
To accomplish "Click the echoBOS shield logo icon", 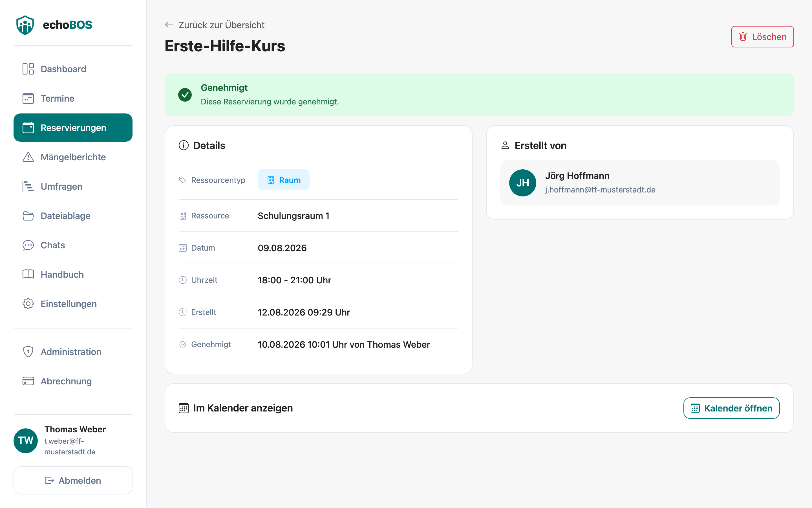I will [25, 25].
